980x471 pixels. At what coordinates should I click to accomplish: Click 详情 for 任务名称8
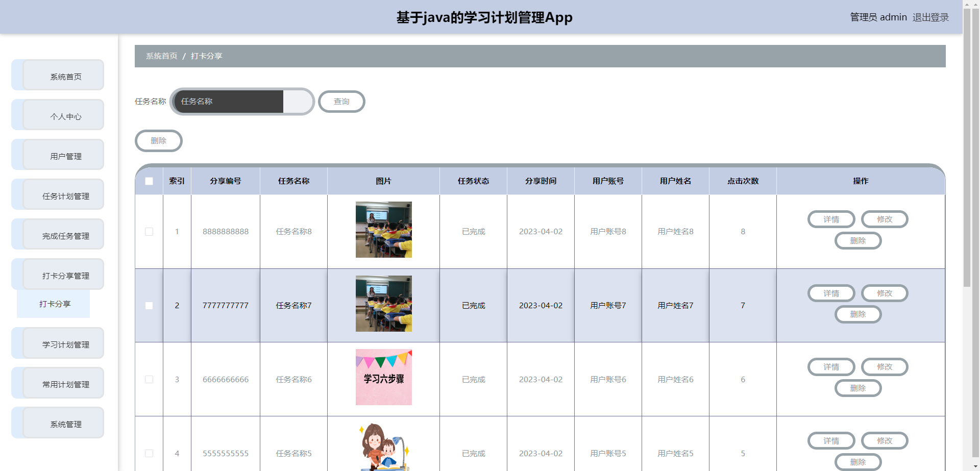[x=831, y=219]
